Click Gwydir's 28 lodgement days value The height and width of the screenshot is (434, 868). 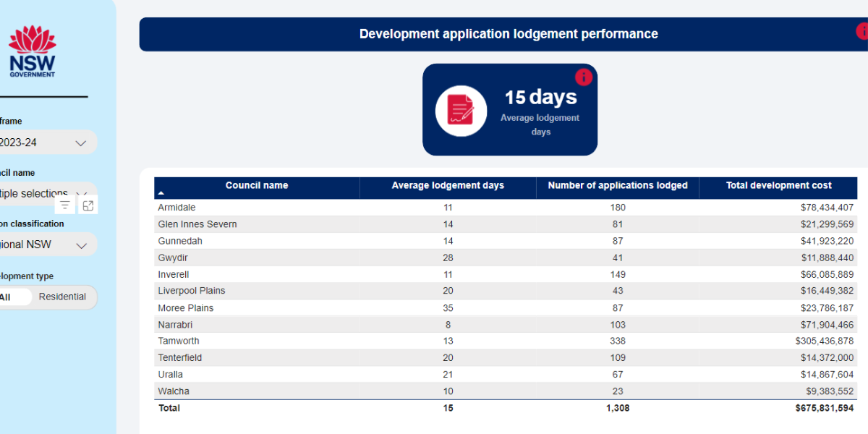tap(448, 258)
